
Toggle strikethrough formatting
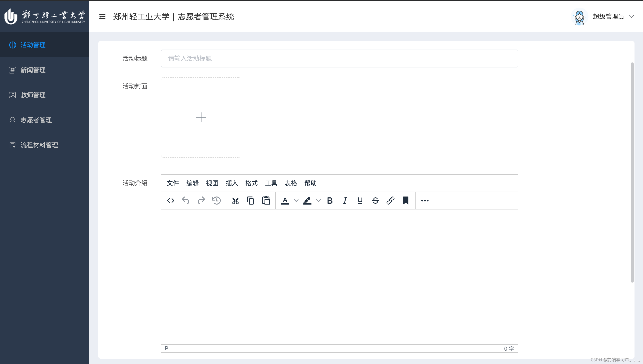pos(375,201)
